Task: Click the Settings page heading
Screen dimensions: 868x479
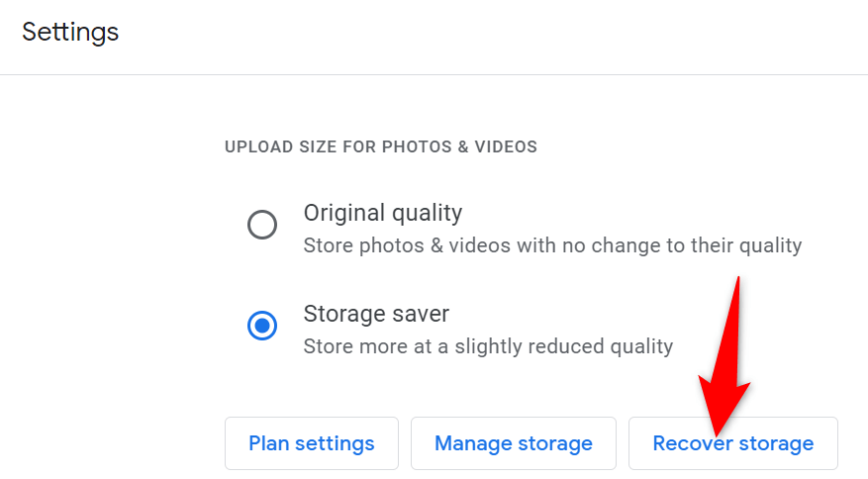Action: point(70,32)
